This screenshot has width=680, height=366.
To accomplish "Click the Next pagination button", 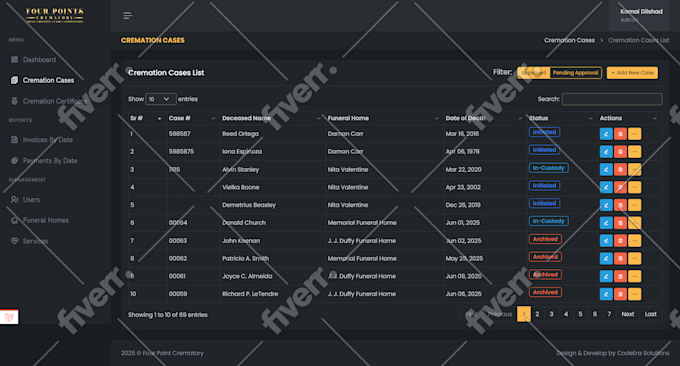I will point(628,314).
